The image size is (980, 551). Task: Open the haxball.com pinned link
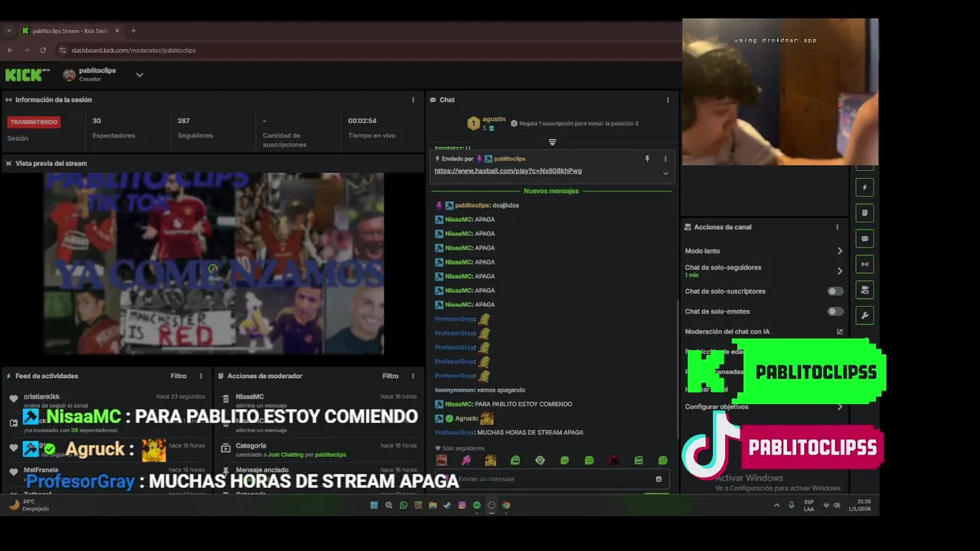click(x=508, y=171)
